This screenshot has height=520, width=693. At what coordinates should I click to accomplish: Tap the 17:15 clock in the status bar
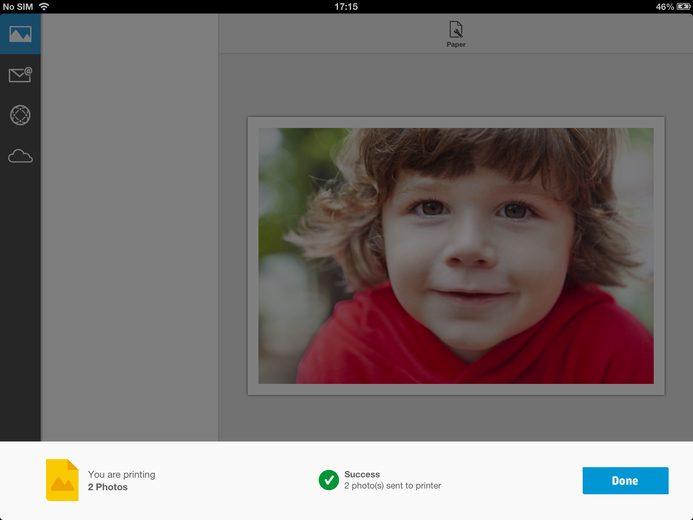346,7
